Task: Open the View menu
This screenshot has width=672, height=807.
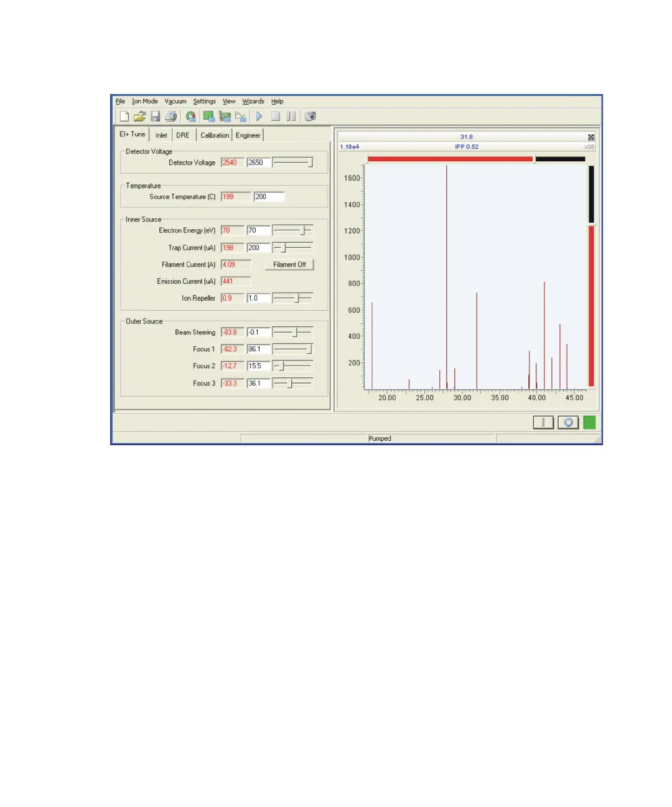Action: pyautogui.click(x=229, y=101)
